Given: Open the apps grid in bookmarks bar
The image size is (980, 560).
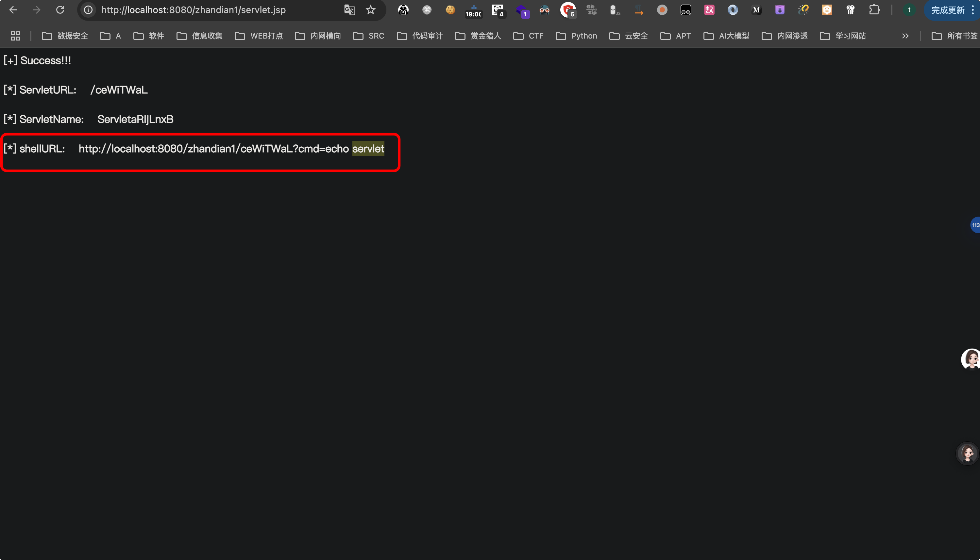Looking at the screenshot, I should coord(15,36).
